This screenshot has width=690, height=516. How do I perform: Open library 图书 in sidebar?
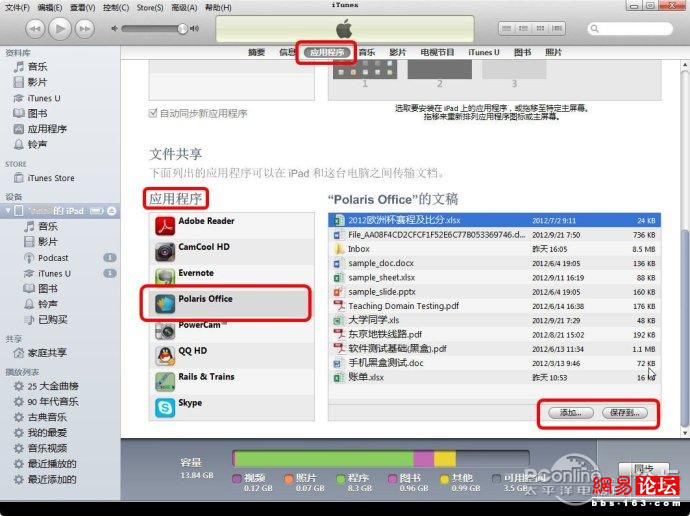coord(37,113)
